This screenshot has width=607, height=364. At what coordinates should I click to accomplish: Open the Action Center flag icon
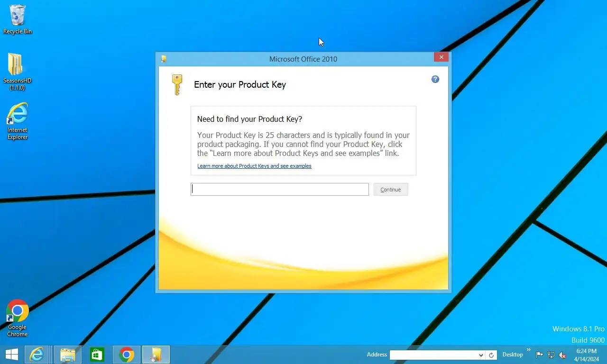[540, 355]
